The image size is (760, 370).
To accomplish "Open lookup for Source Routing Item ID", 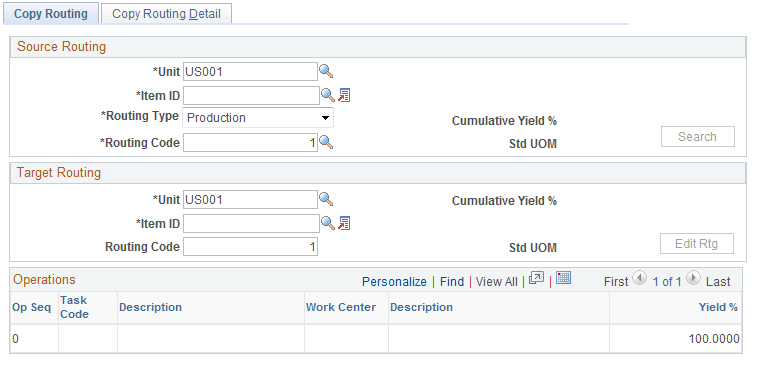I will tap(328, 95).
